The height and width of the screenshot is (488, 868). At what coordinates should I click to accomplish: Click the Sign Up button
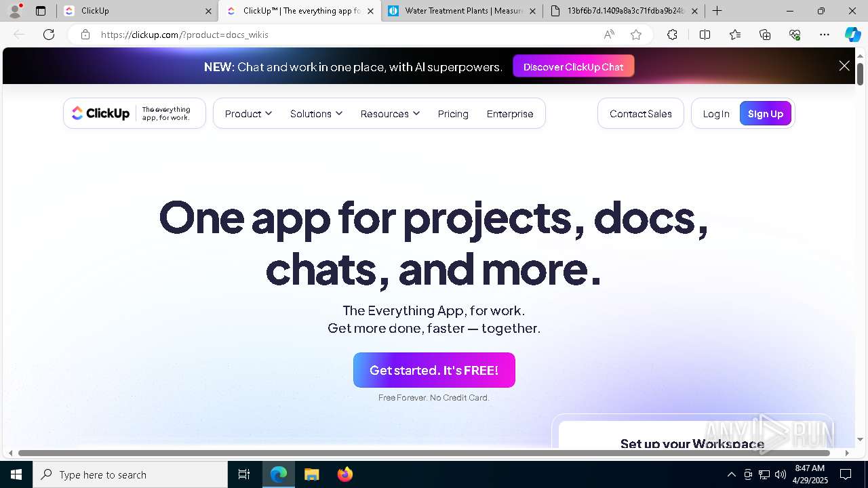coord(766,114)
